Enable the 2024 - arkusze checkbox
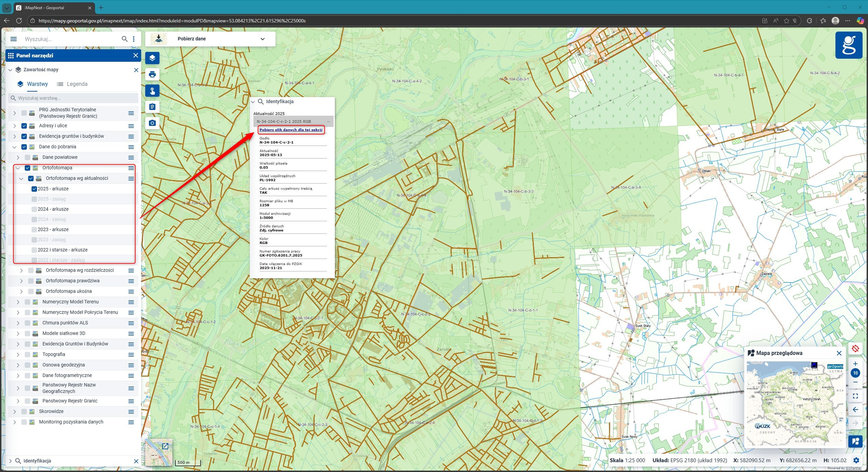 [x=34, y=209]
